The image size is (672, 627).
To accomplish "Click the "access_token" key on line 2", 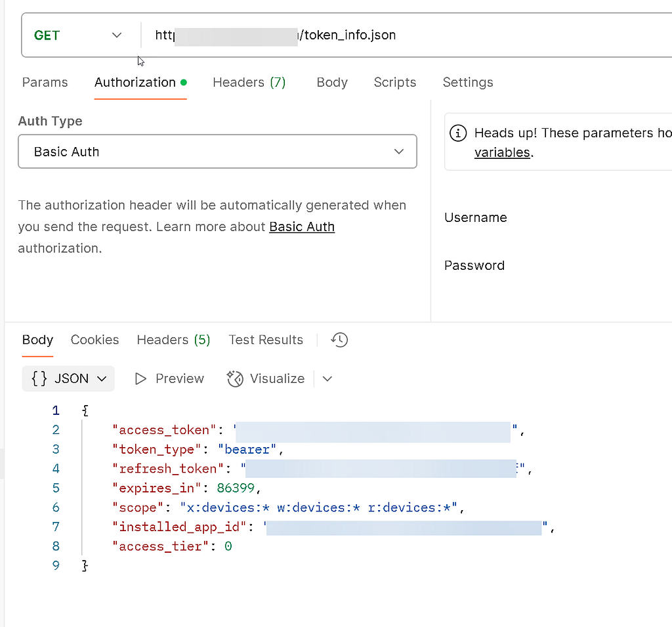I will click(164, 430).
